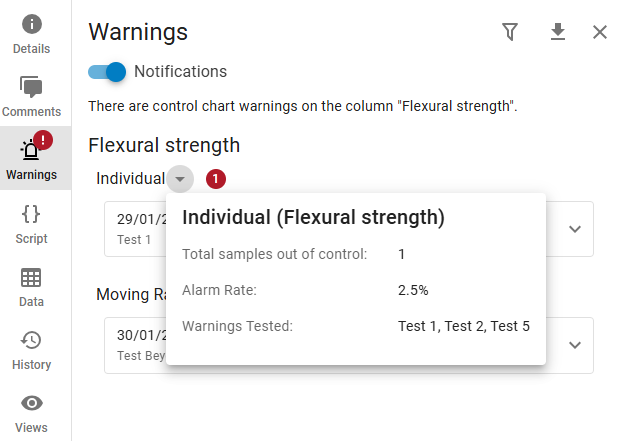Click the filter warnings icon

click(x=510, y=32)
